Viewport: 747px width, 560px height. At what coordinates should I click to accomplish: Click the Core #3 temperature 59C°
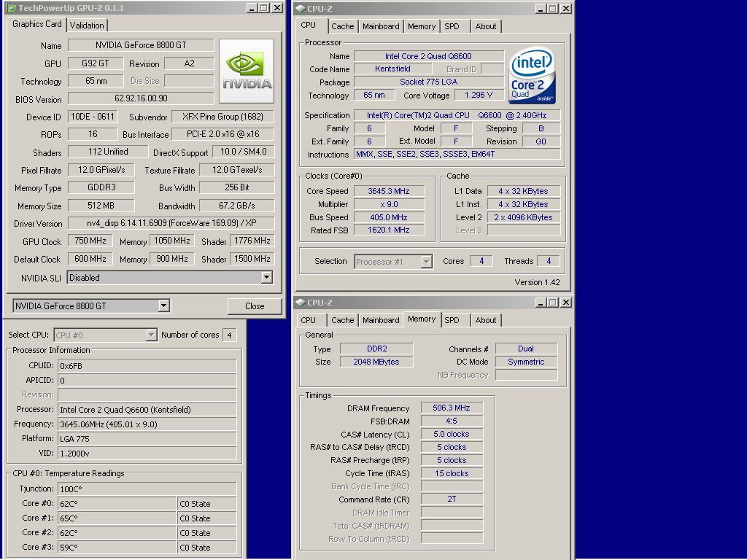tap(117, 547)
